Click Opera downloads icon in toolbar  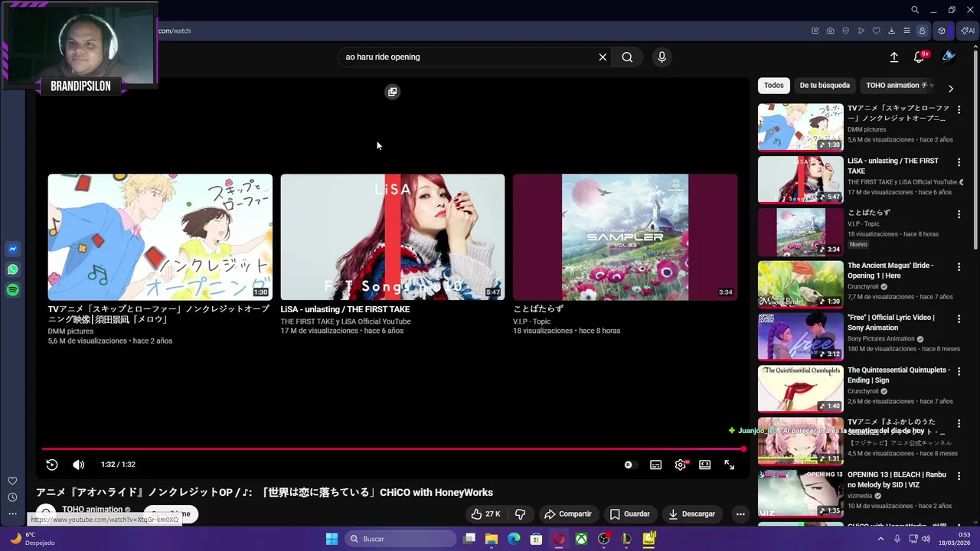[x=891, y=31]
